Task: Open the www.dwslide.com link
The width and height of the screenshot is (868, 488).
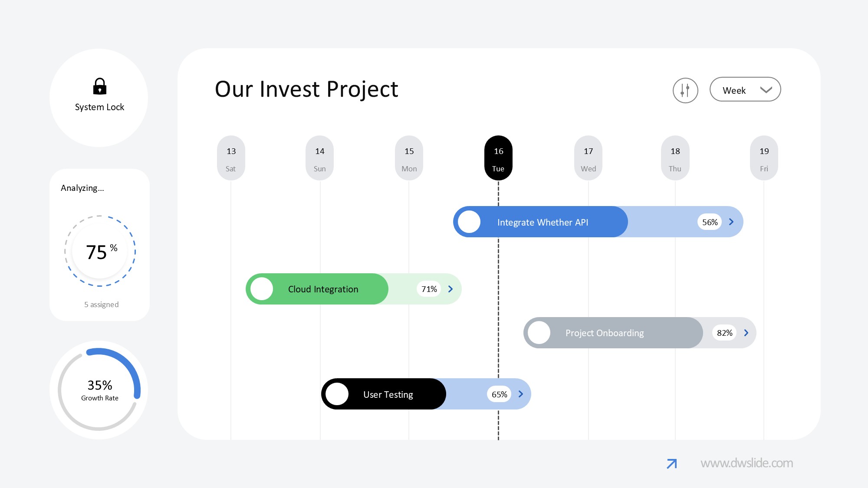Action: point(746,463)
